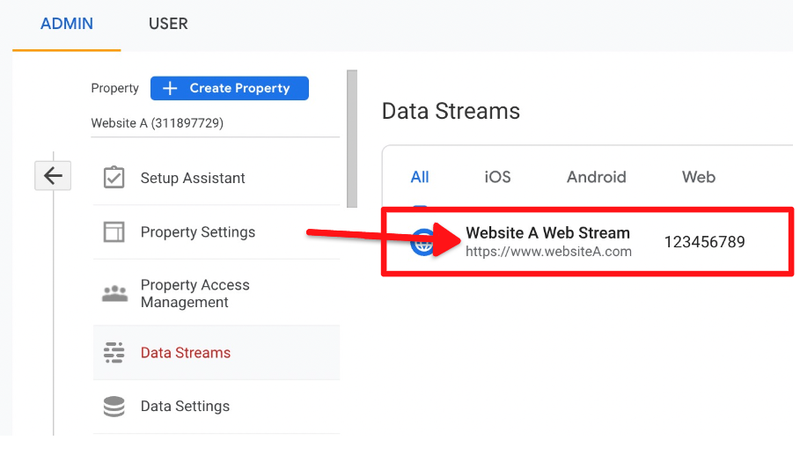Click the Data Settings database icon
The height and width of the screenshot is (455, 800).
pos(114,406)
